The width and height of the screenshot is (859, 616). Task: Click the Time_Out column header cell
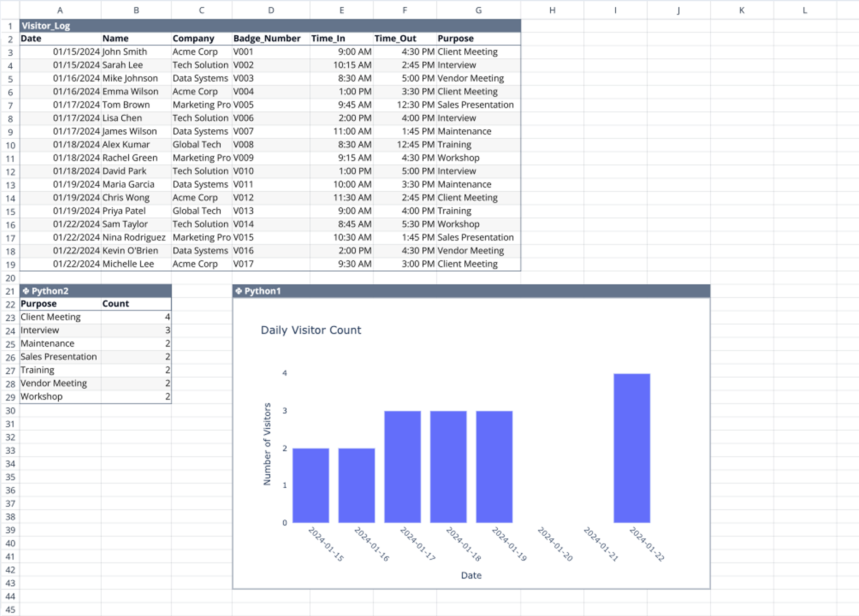(405, 38)
